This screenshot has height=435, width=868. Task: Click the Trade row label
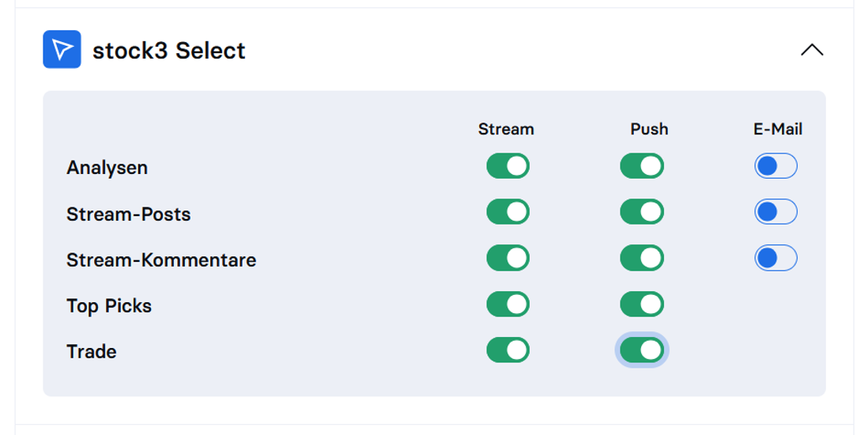[92, 352]
